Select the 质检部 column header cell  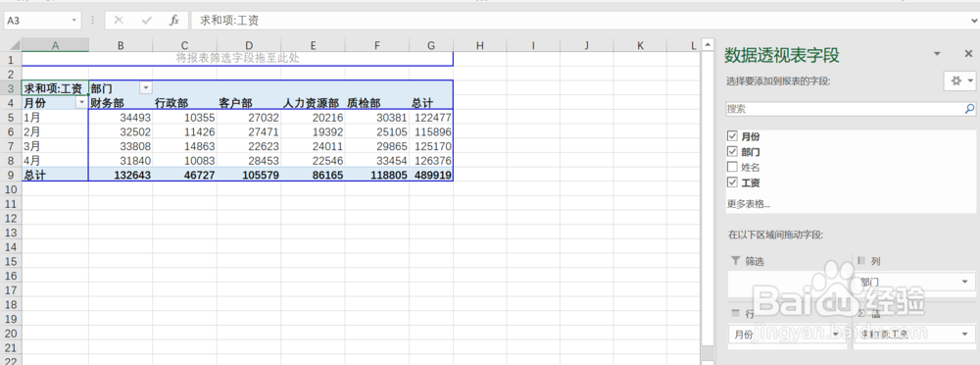click(x=377, y=103)
